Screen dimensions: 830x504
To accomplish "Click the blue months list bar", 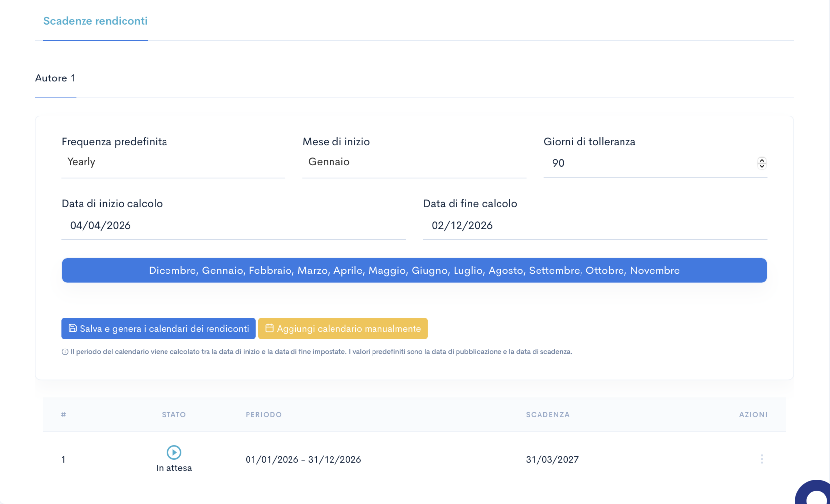I will pyautogui.click(x=414, y=271).
